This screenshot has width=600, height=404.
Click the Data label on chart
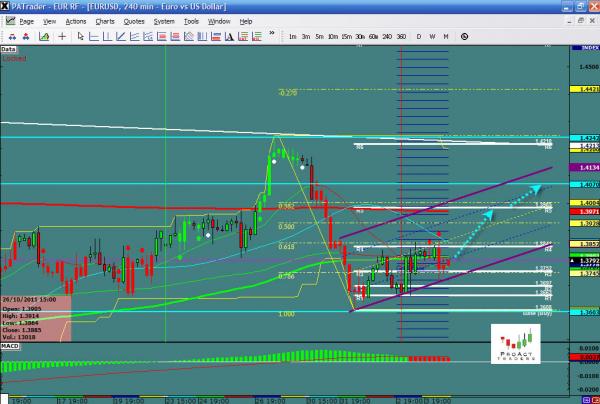[8, 48]
